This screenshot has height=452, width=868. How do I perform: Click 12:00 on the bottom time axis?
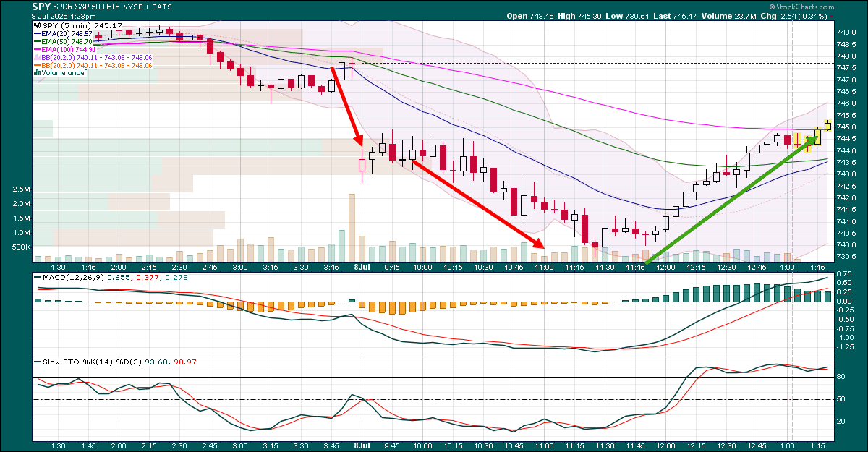pyautogui.click(x=665, y=446)
